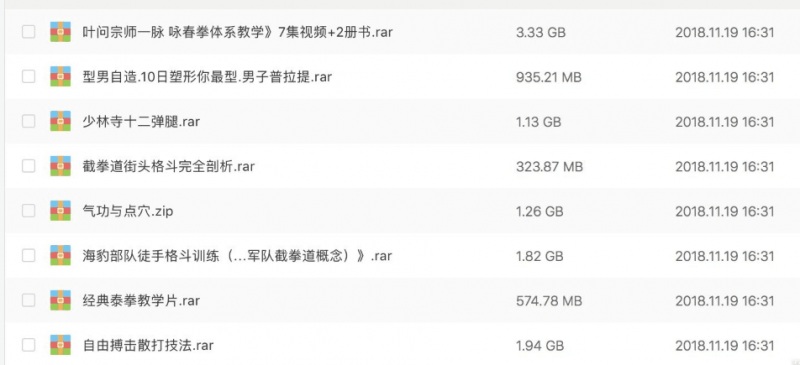The height and width of the screenshot is (365, 800).
Task: Open 海豹部队徒手格斗训练 rar file name
Action: coord(237,255)
